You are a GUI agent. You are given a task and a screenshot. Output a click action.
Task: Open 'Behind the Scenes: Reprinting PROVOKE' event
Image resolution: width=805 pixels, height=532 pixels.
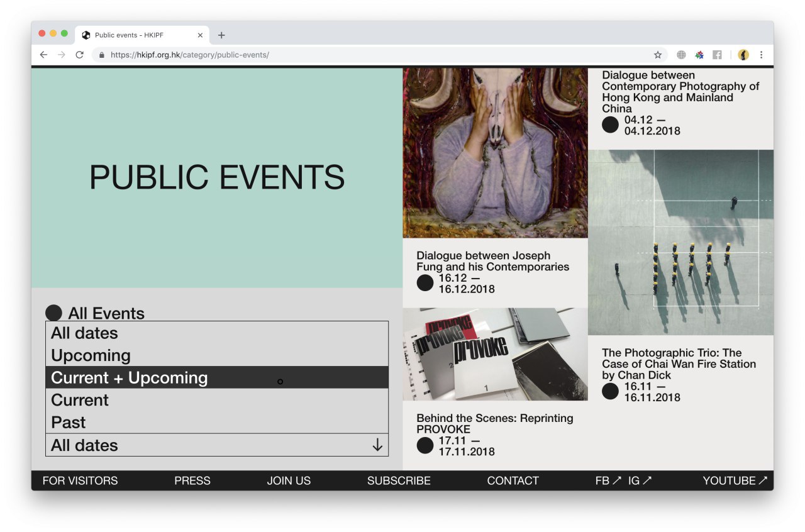pyautogui.click(x=495, y=424)
